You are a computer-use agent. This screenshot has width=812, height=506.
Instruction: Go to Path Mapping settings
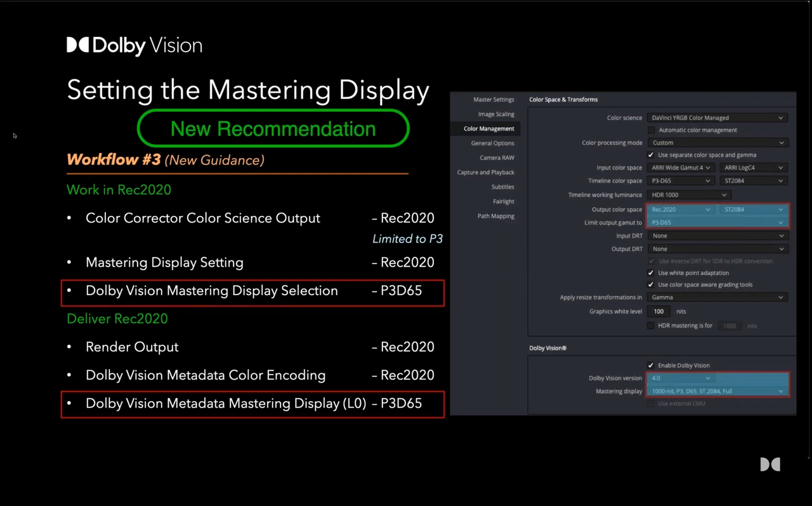[x=495, y=216]
